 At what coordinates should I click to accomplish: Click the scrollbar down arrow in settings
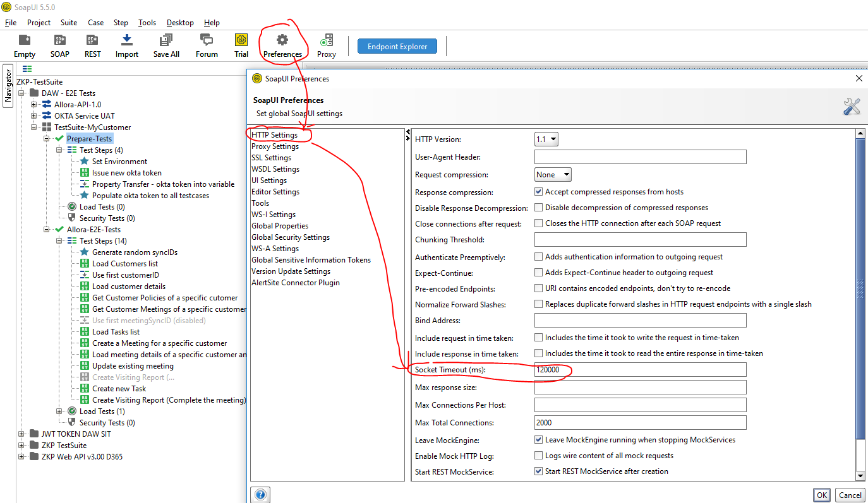tap(860, 476)
